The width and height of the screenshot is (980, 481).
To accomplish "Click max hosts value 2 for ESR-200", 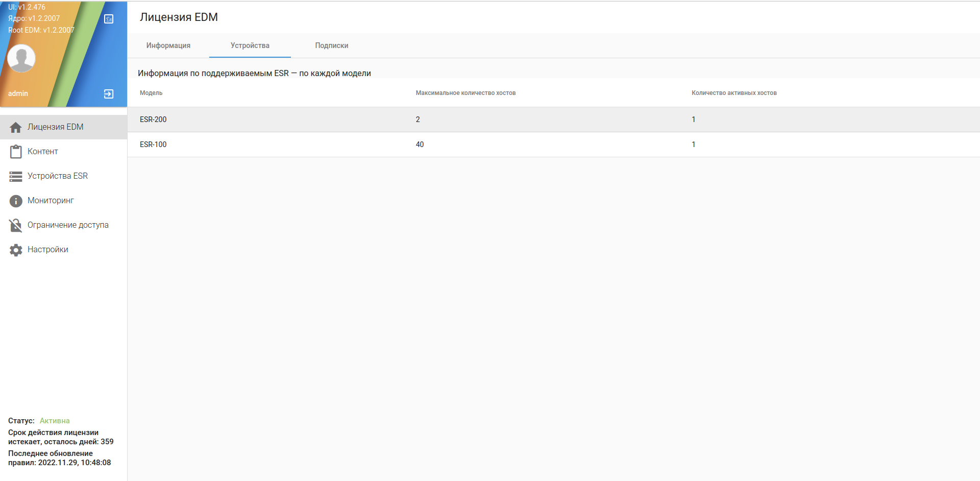I will [418, 119].
